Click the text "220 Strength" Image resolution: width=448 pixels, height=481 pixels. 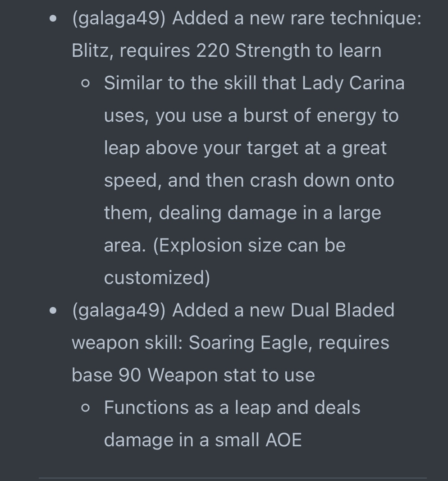click(253, 50)
